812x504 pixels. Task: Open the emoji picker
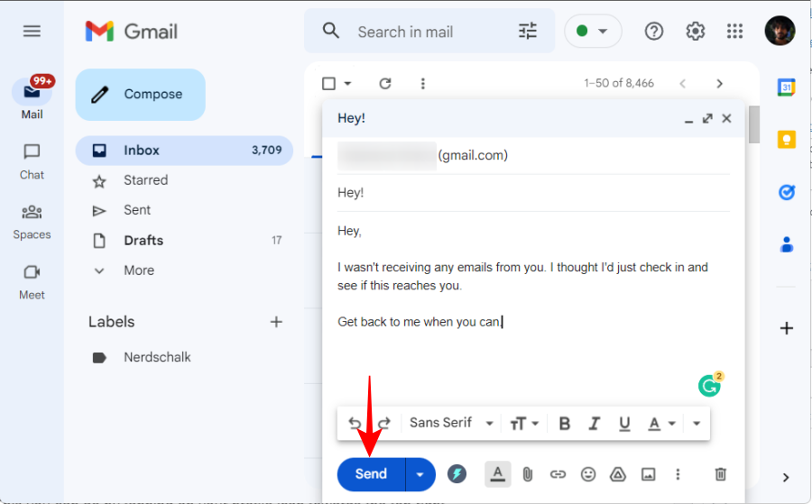click(588, 474)
